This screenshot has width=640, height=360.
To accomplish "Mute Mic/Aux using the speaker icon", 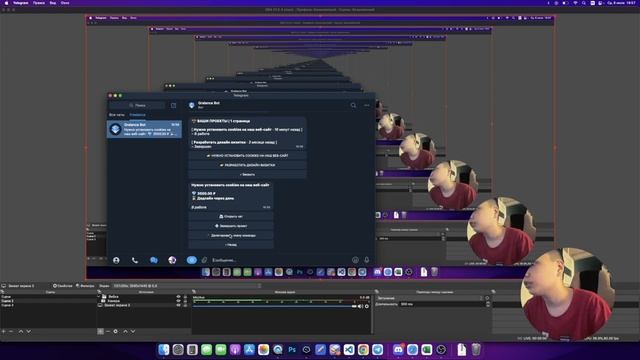I will pyautogui.click(x=360, y=306).
